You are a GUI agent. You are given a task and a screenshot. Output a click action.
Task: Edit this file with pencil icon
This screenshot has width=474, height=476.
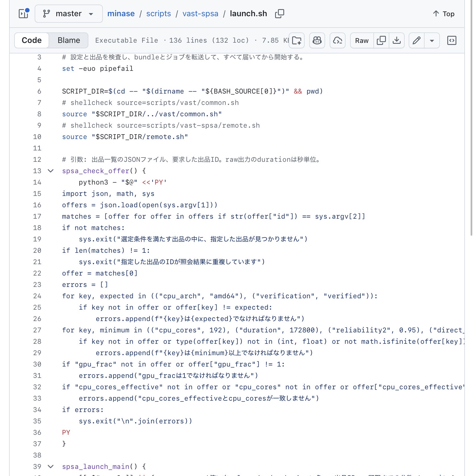coord(417,40)
